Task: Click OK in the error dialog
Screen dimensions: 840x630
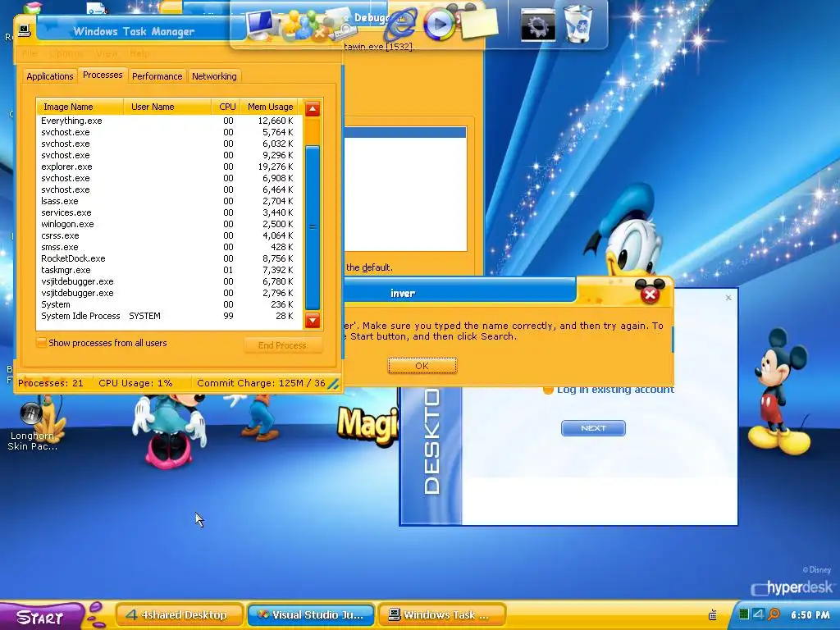Action: pos(422,365)
